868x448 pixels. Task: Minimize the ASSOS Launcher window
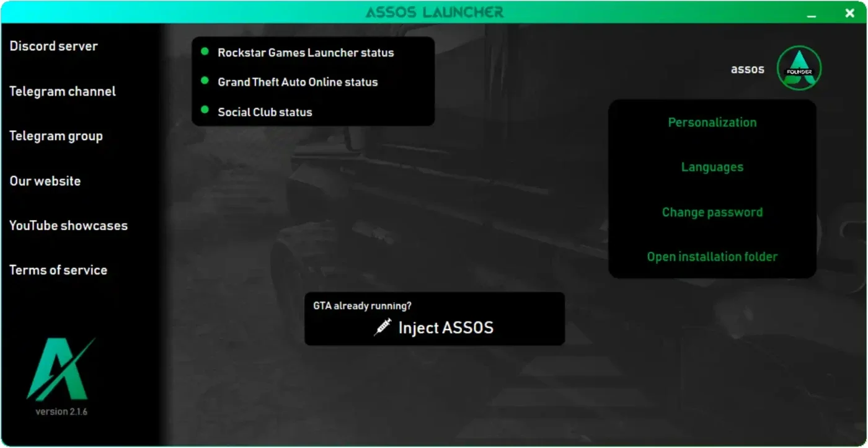pos(812,15)
